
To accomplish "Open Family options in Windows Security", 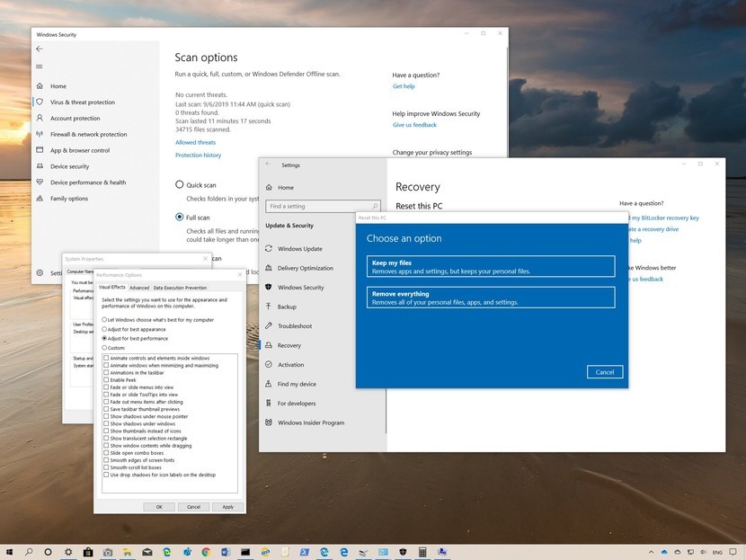I will click(x=70, y=198).
